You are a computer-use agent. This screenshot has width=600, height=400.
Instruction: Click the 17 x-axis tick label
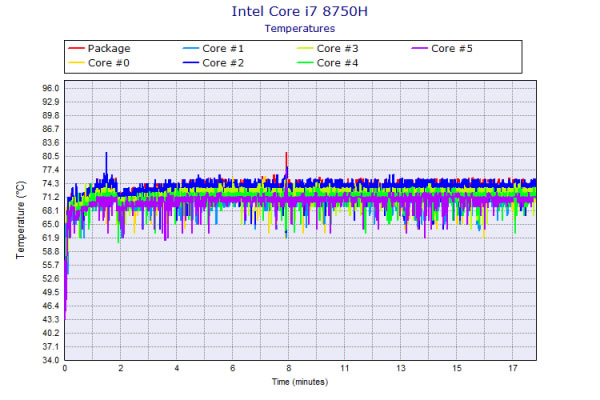(513, 368)
